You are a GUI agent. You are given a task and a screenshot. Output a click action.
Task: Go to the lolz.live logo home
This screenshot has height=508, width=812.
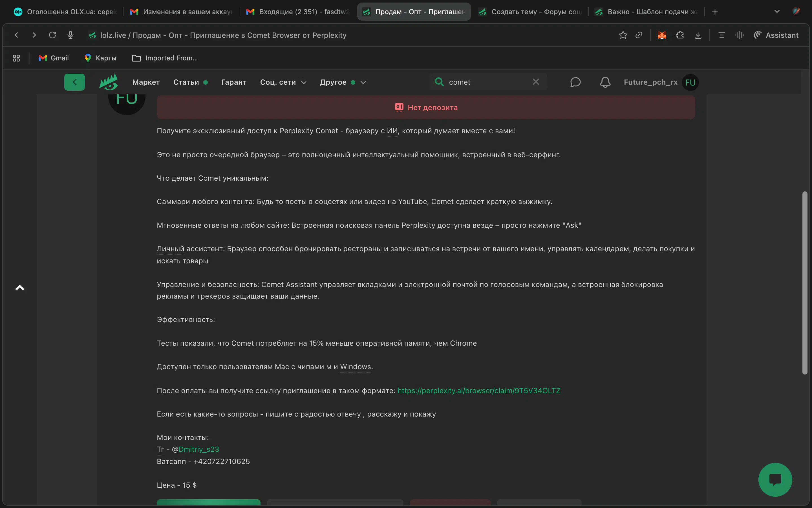(108, 82)
